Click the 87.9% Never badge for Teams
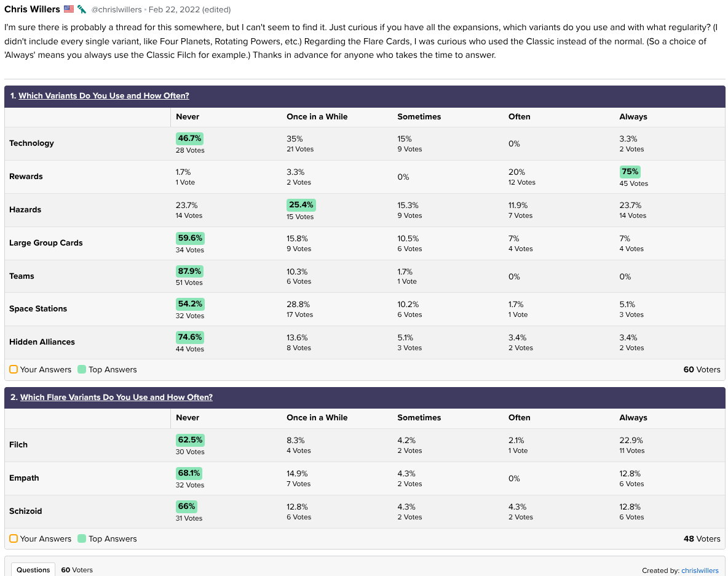 click(189, 271)
